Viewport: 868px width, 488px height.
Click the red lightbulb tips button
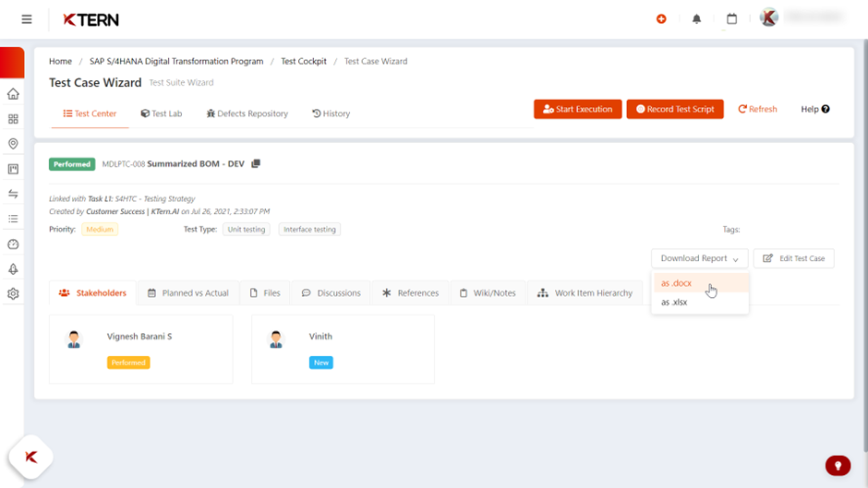point(838,465)
